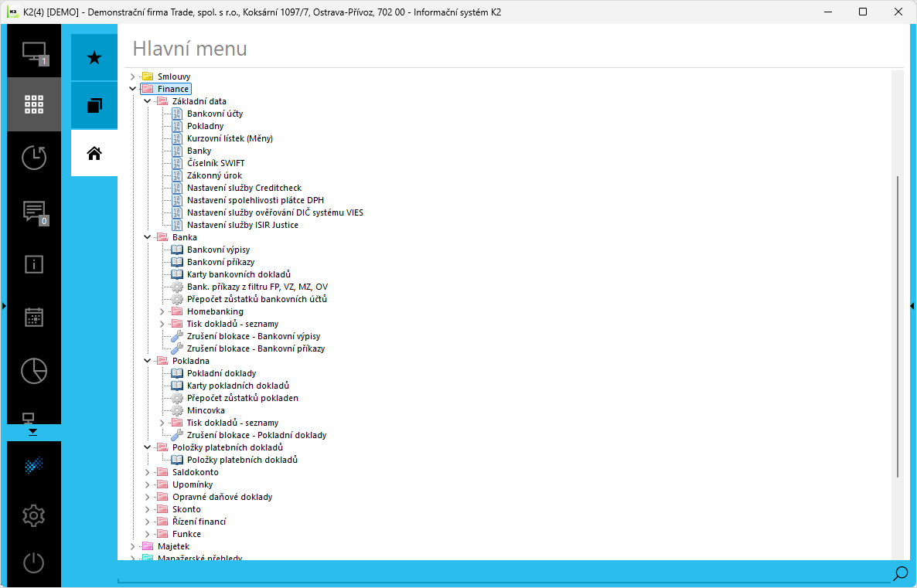
Task: Open Nastavení služby ověřování DIČ systému VIES
Action: [274, 212]
